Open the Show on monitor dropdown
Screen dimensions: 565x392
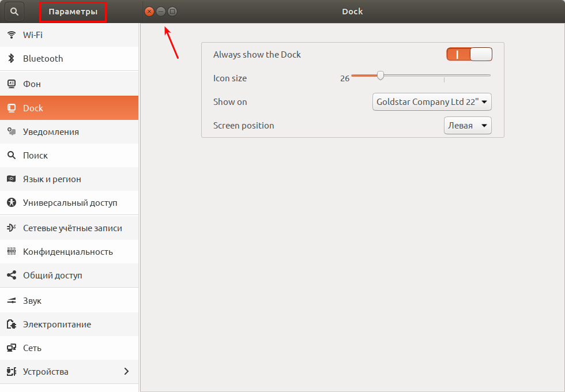(x=432, y=102)
